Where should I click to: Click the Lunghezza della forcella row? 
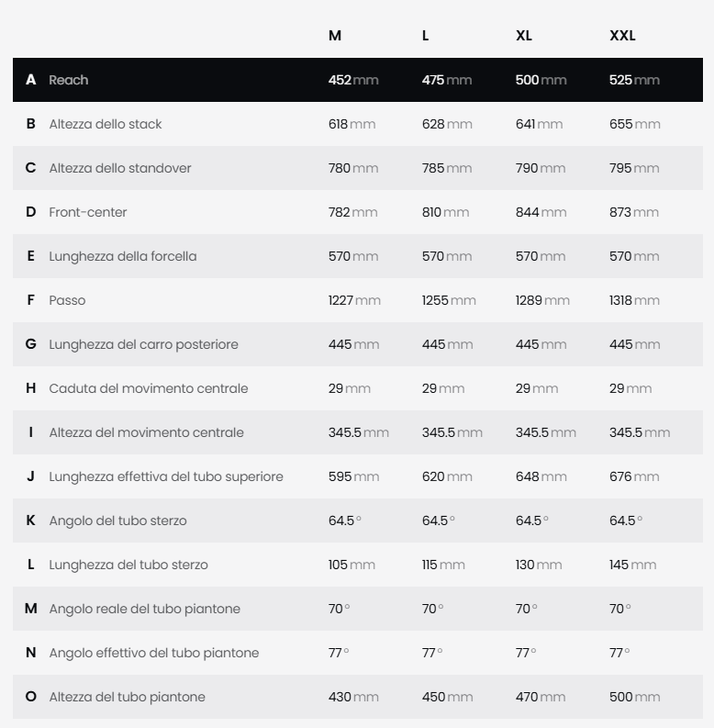coord(123,256)
